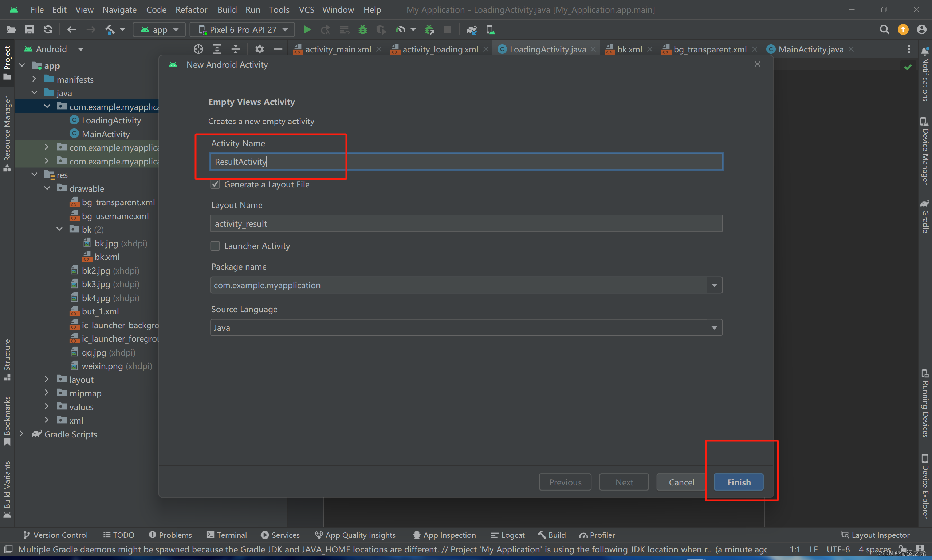Open the Source Language dropdown
Screen dimensions: 932x560
click(x=714, y=327)
